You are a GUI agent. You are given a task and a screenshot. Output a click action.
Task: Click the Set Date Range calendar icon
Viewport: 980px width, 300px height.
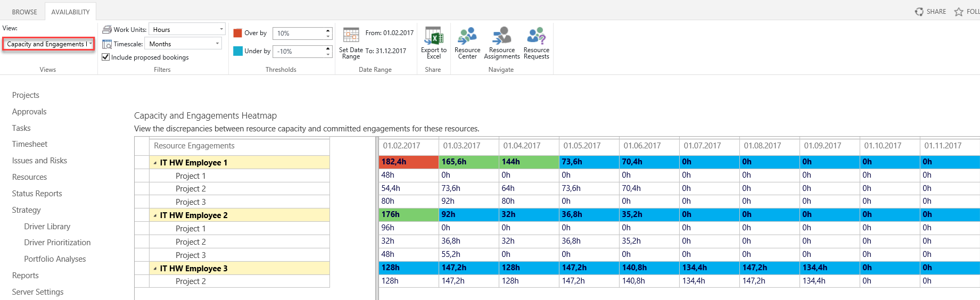point(351,36)
